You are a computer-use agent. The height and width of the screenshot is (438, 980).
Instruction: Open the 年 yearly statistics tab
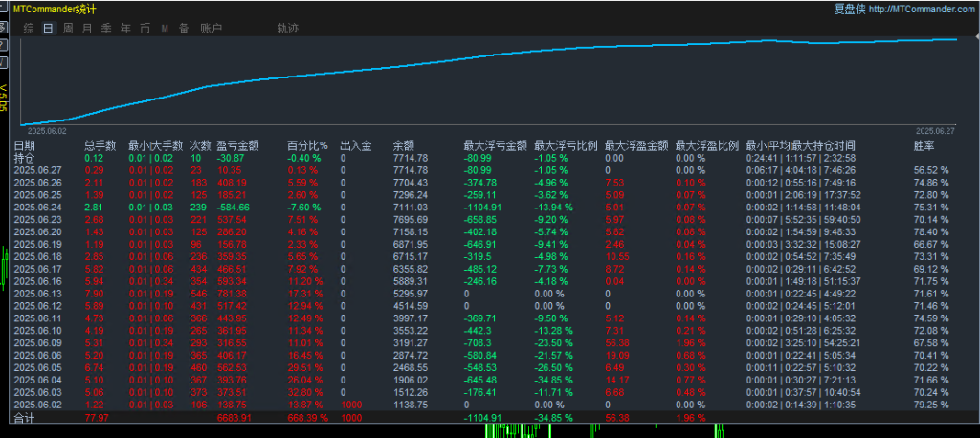tap(125, 29)
